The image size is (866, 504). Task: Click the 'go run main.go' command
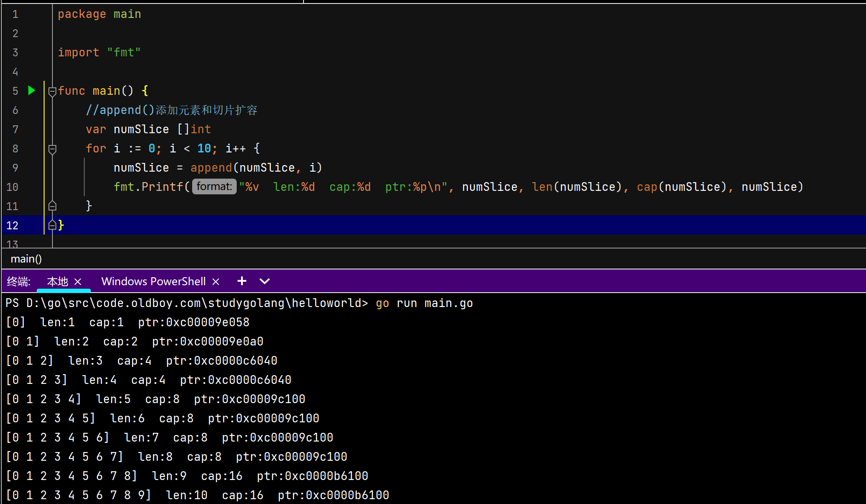pyautogui.click(x=424, y=303)
